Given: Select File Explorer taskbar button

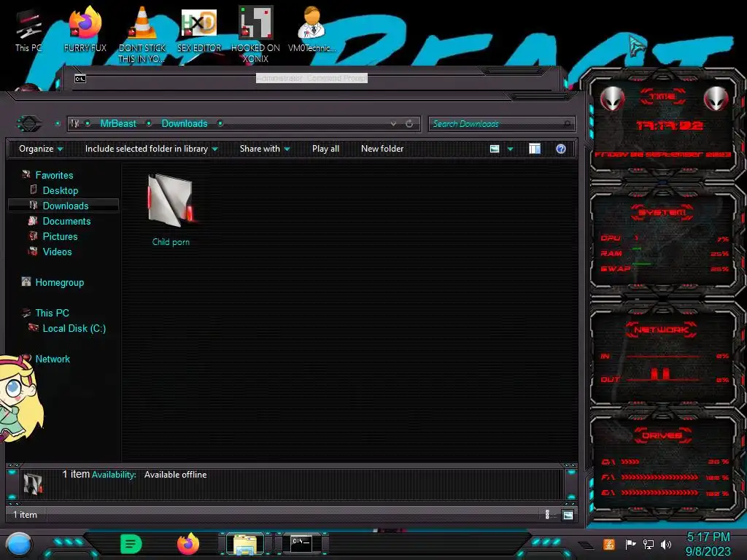Looking at the screenshot, I should click(245, 544).
